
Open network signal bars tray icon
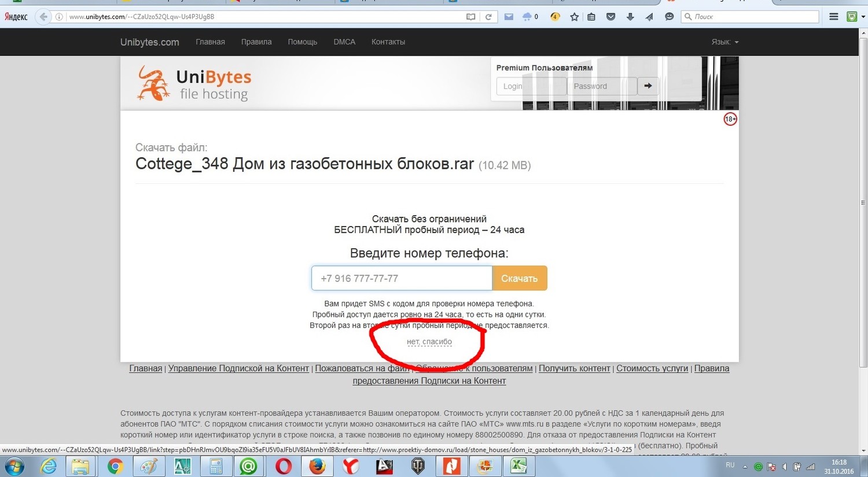[811, 467]
